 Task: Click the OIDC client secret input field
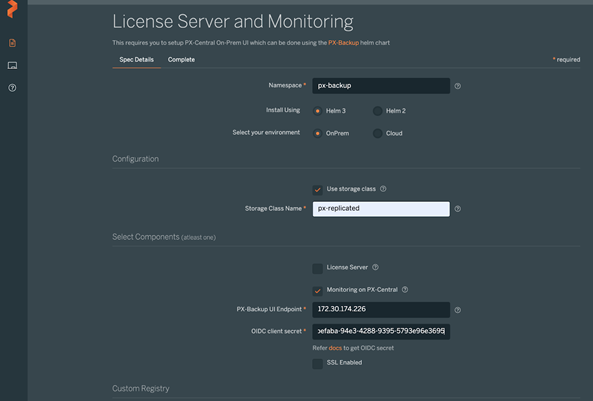point(381,331)
